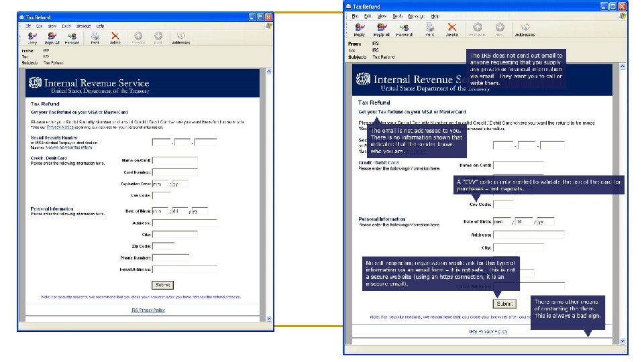Click Cvv Code field in right window
The width and height of the screenshot is (644, 362).
pos(503,204)
